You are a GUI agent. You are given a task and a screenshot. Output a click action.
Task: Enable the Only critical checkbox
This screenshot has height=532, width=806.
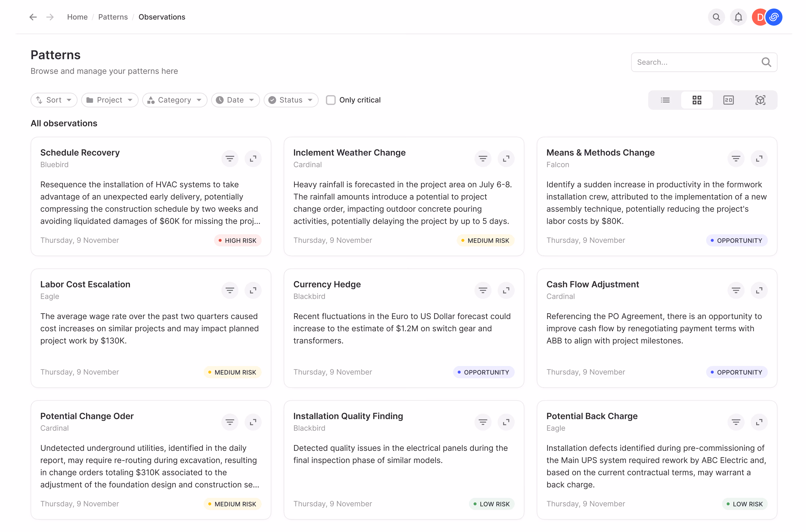(x=331, y=100)
